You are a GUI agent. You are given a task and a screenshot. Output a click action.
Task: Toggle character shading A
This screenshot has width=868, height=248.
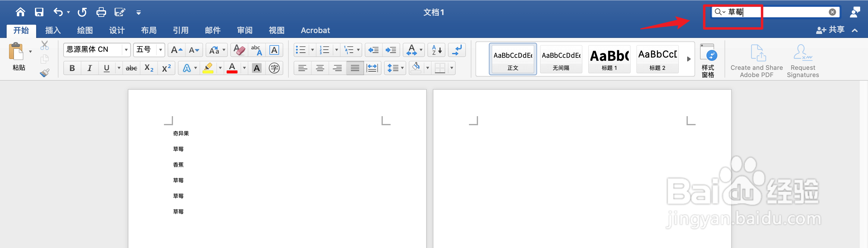tap(257, 68)
